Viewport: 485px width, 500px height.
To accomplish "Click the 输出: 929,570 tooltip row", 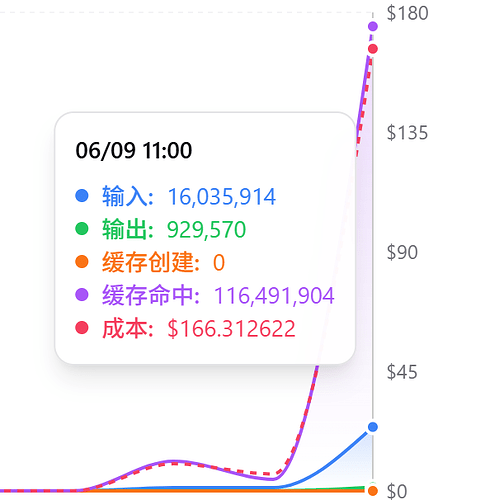I will pos(161,229).
